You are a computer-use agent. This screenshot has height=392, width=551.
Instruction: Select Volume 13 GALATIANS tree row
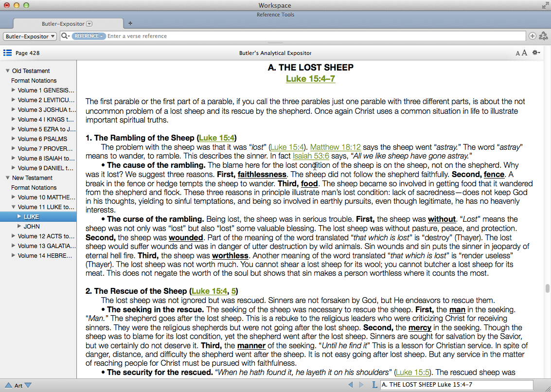38,246
